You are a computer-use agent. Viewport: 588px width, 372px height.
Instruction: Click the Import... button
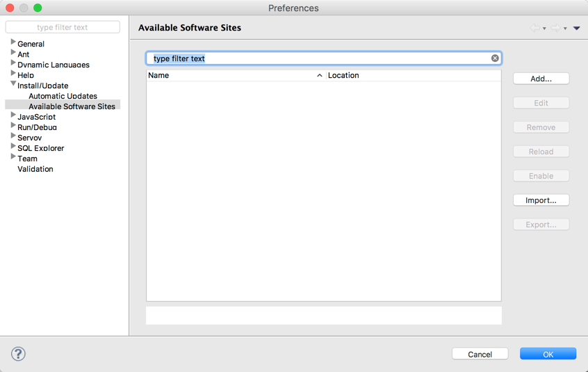coord(541,200)
